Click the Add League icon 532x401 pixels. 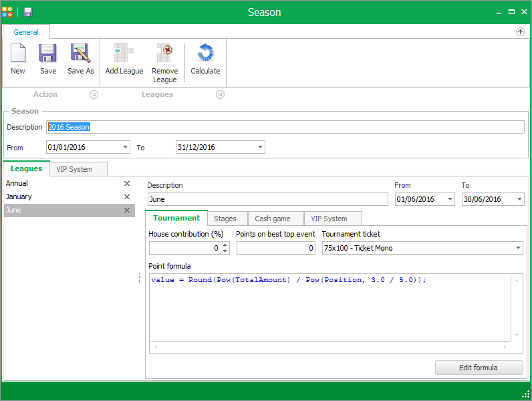pyautogui.click(x=124, y=53)
